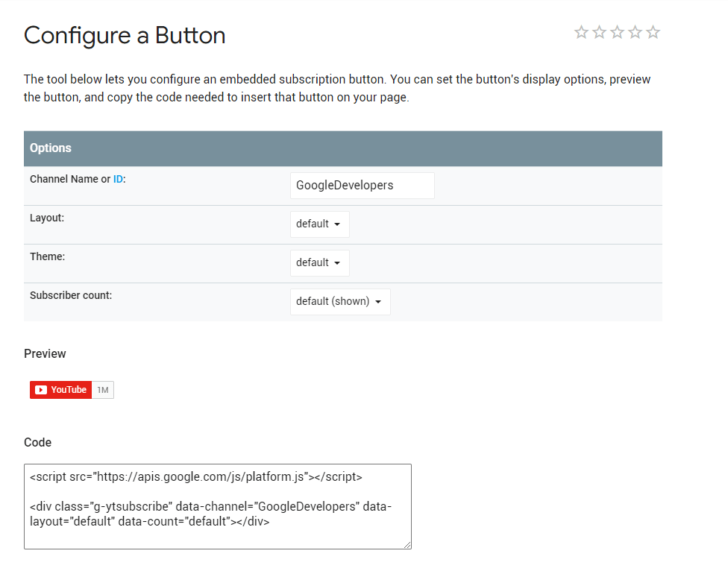Rate the page five stars
Viewport: 728px width, 580px height.
(x=653, y=32)
